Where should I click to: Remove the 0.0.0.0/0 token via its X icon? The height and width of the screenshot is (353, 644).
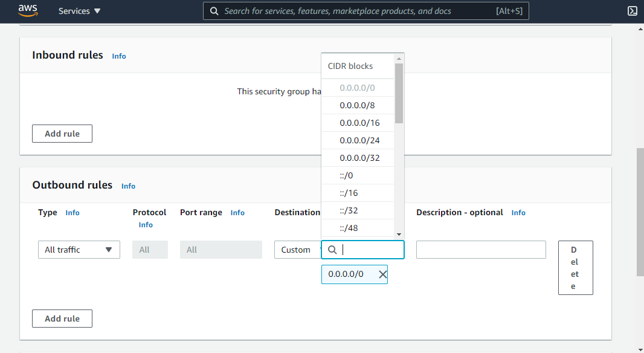382,274
